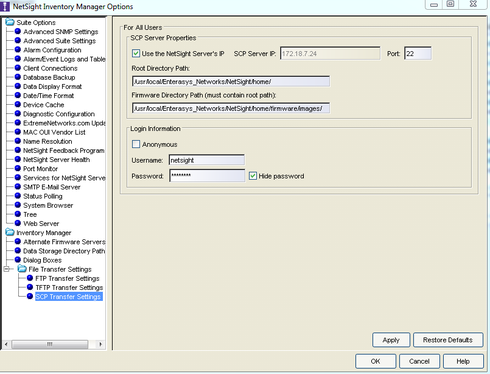Select Services for NetSight Server item
Image resolution: width=490 pixels, height=374 pixels.
point(64,178)
